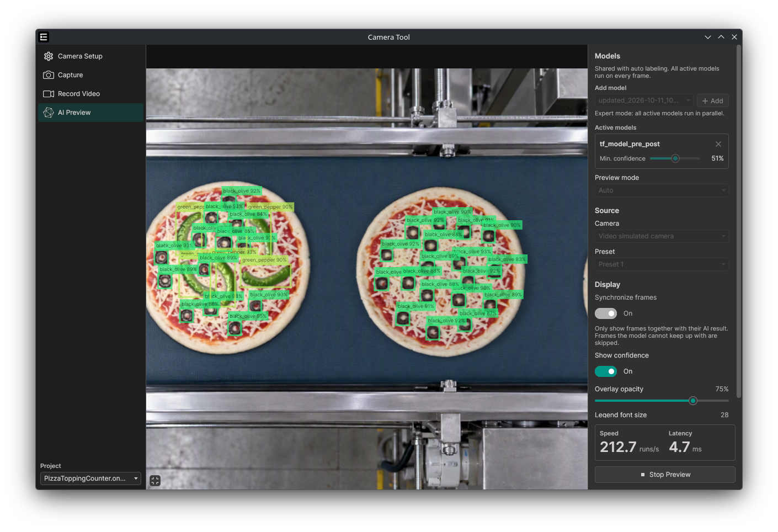Click the Min. confidence 51% value
Screen dimensions: 778x532
click(717, 158)
